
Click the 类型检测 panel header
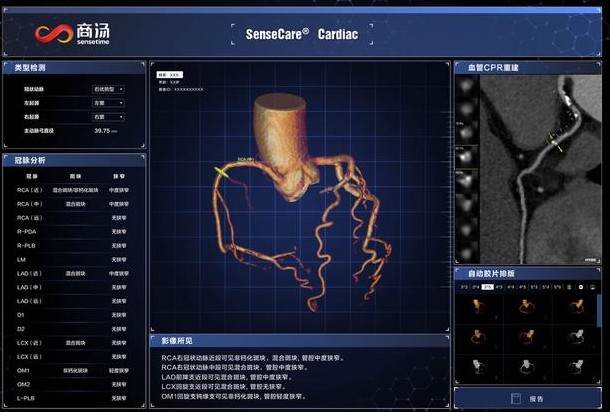point(74,68)
